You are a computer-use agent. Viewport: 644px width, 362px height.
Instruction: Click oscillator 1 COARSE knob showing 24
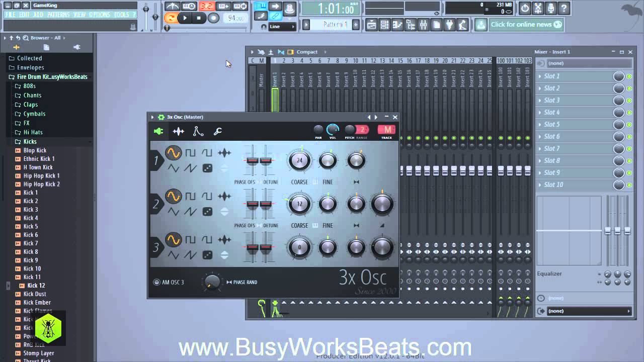coord(300,160)
